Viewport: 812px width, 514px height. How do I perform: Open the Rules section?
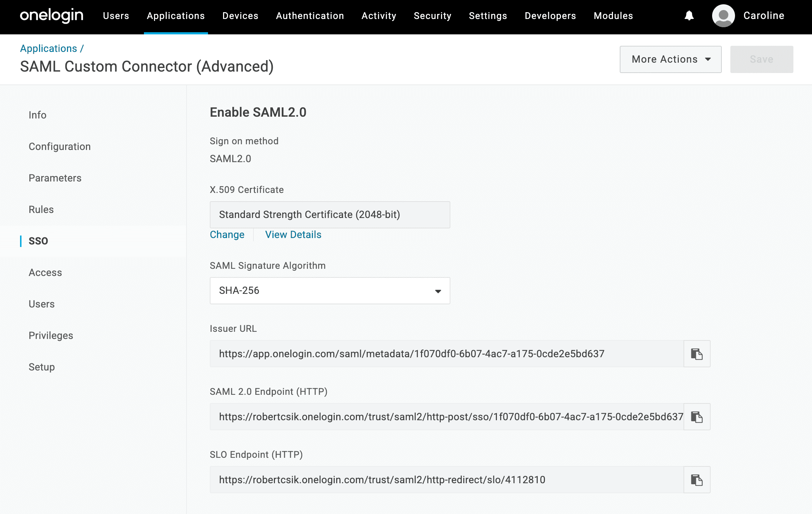(41, 209)
